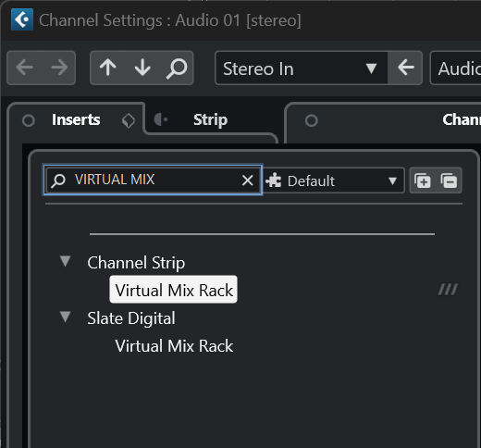Screen dimensions: 481x448
Task: Switch to the Inserts tab
Action: click(76, 119)
